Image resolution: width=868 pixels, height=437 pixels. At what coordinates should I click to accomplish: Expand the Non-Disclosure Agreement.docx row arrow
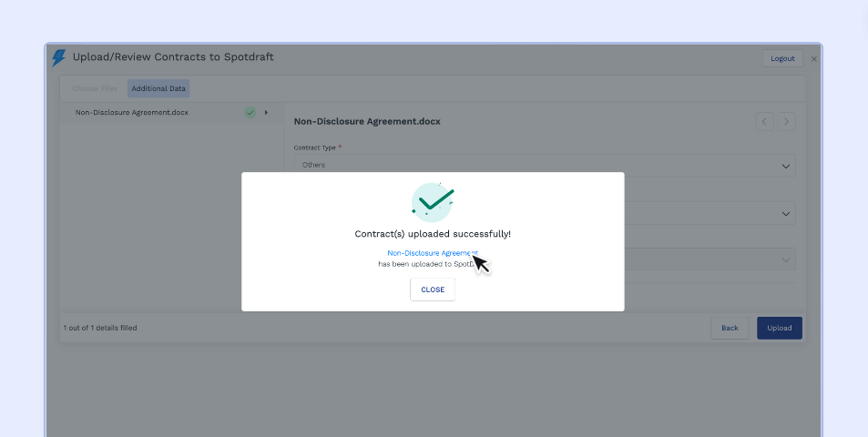click(x=266, y=113)
